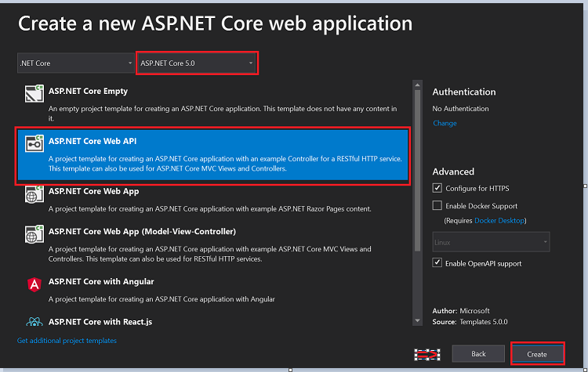588x372 pixels.
Task: Open the .NET Core framework dropdown
Action: tap(76, 63)
